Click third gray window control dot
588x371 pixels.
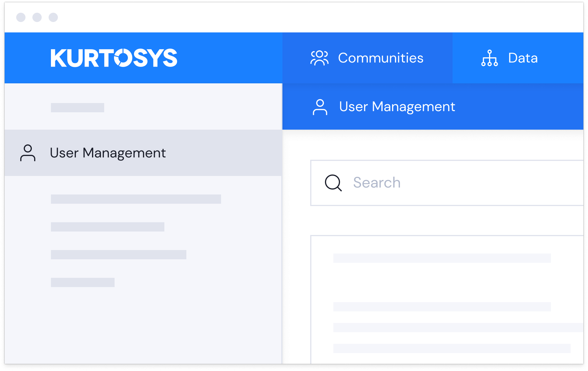tap(53, 17)
